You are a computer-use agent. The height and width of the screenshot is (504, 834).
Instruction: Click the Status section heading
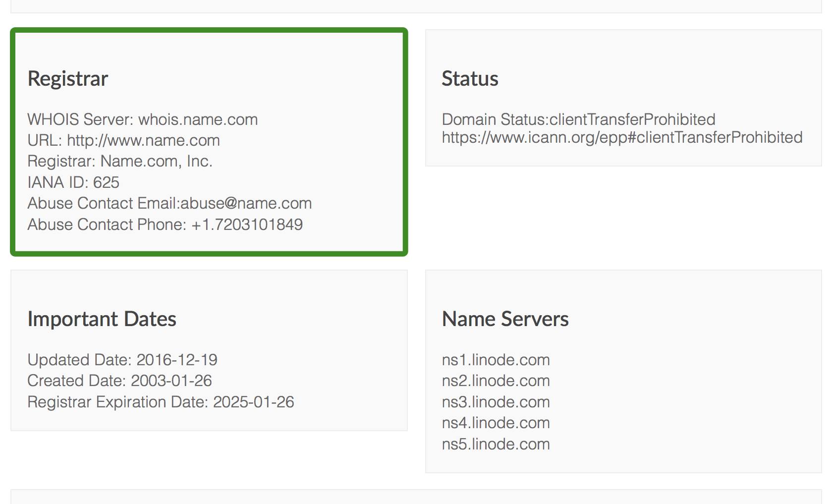(x=470, y=79)
